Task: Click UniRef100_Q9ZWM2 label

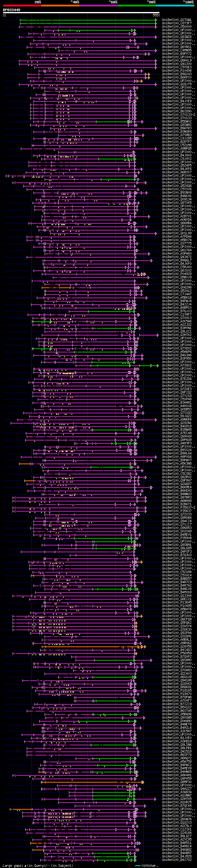Action: click(x=176, y=125)
